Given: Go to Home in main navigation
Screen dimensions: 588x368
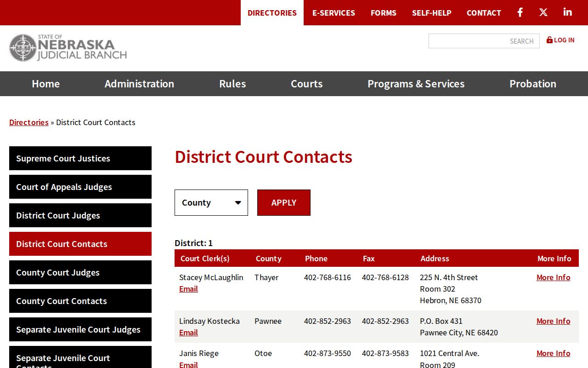Looking at the screenshot, I should (46, 84).
